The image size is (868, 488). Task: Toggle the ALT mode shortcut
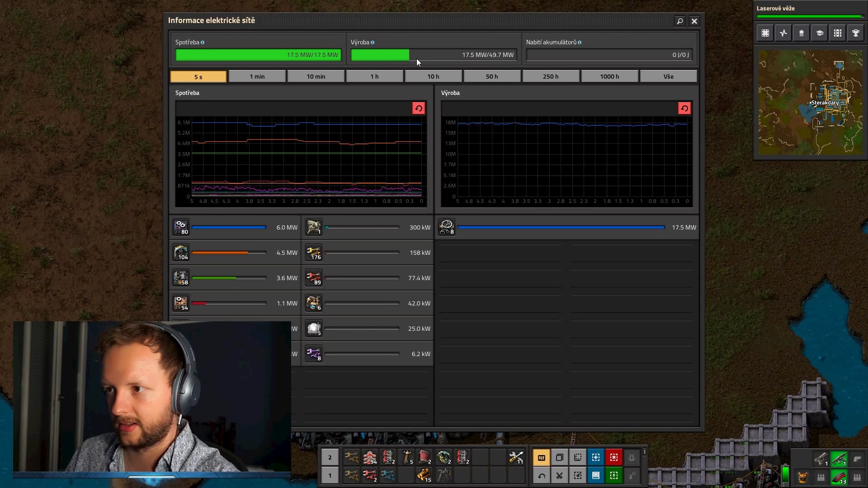tap(542, 458)
